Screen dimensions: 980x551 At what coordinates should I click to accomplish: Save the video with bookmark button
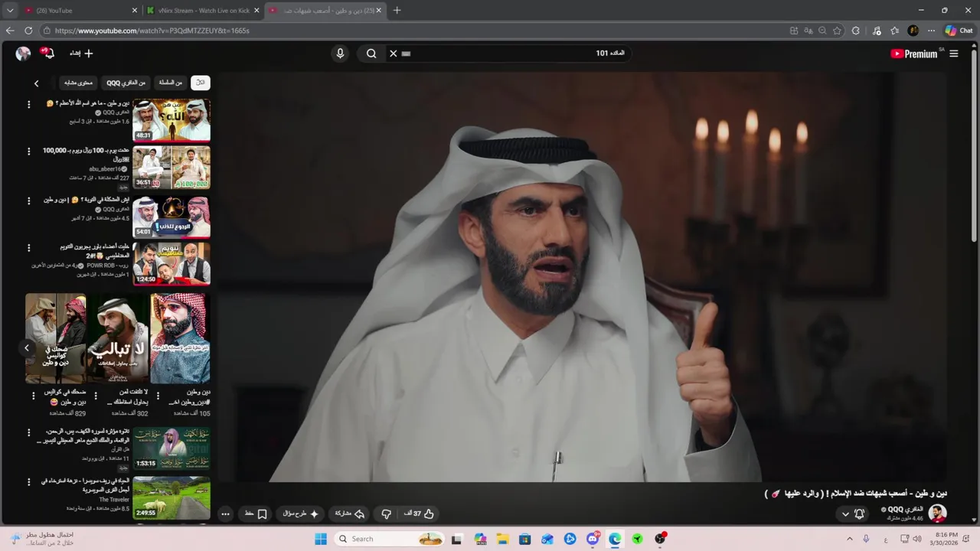(x=256, y=514)
